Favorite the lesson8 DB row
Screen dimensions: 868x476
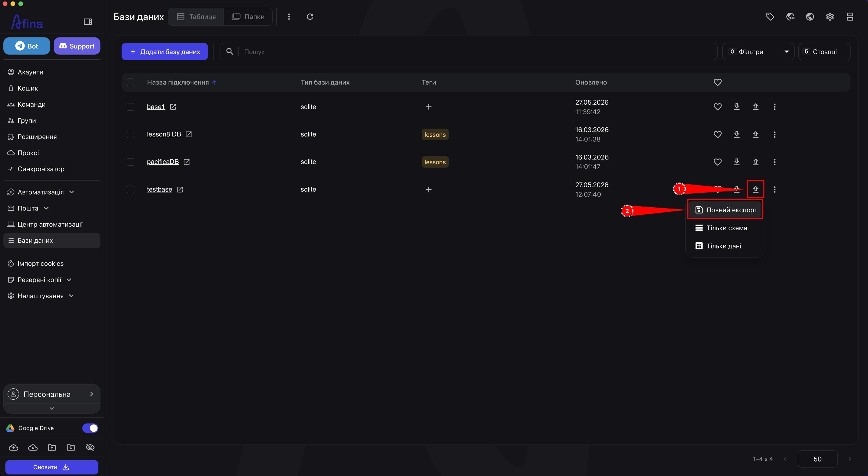(x=718, y=134)
